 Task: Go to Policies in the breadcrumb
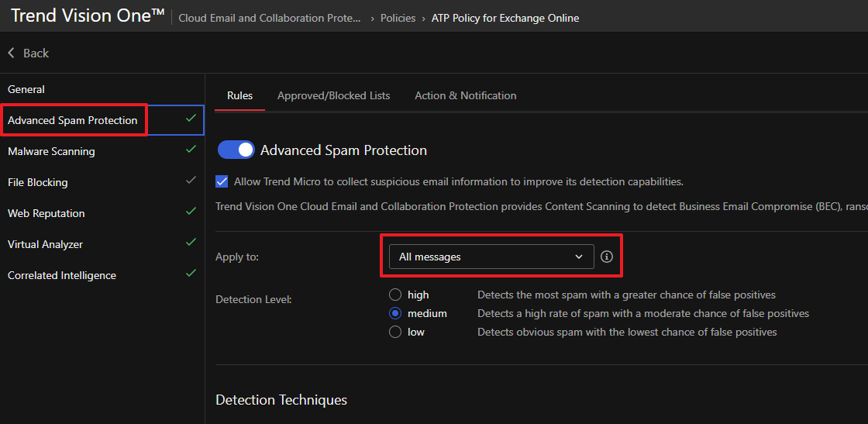point(398,18)
